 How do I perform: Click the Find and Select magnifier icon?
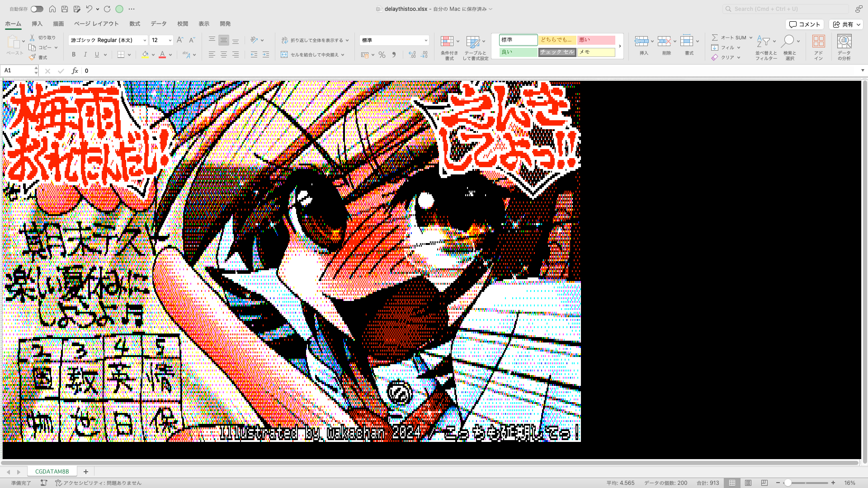[x=788, y=41]
